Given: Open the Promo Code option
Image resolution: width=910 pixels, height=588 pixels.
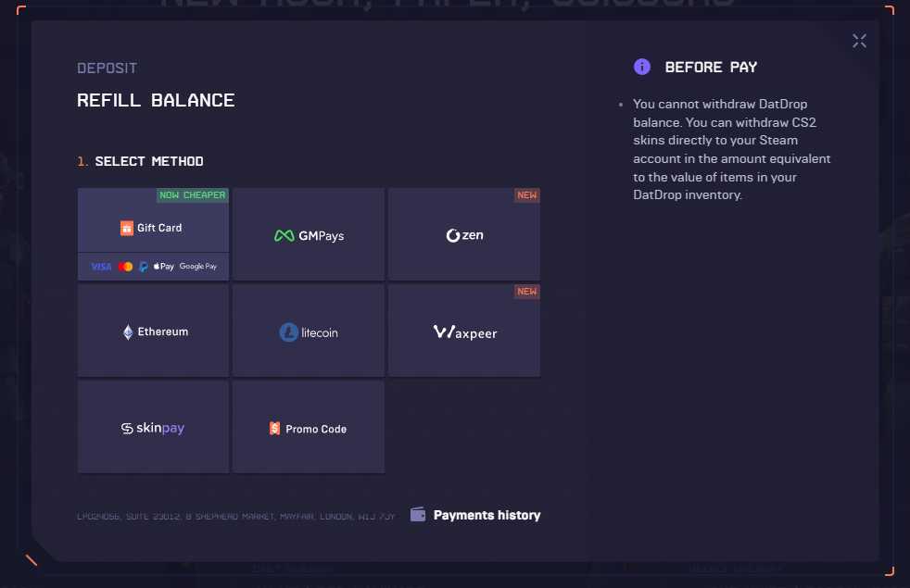Looking at the screenshot, I should click(x=309, y=427).
